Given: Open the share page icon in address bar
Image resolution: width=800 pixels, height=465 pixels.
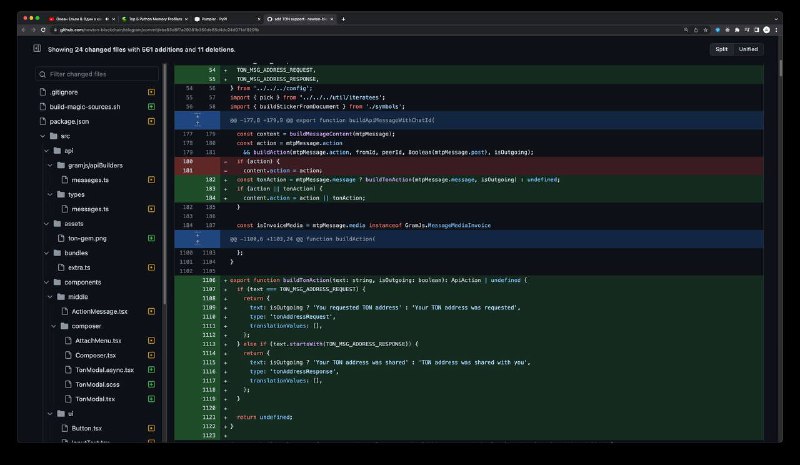Looking at the screenshot, I should (696, 30).
